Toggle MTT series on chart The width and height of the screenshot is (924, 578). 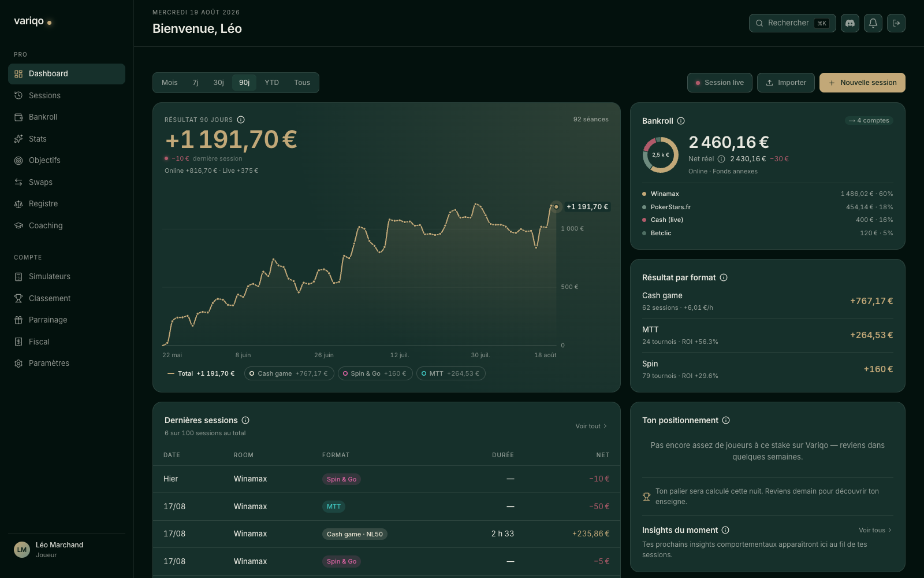(x=451, y=373)
